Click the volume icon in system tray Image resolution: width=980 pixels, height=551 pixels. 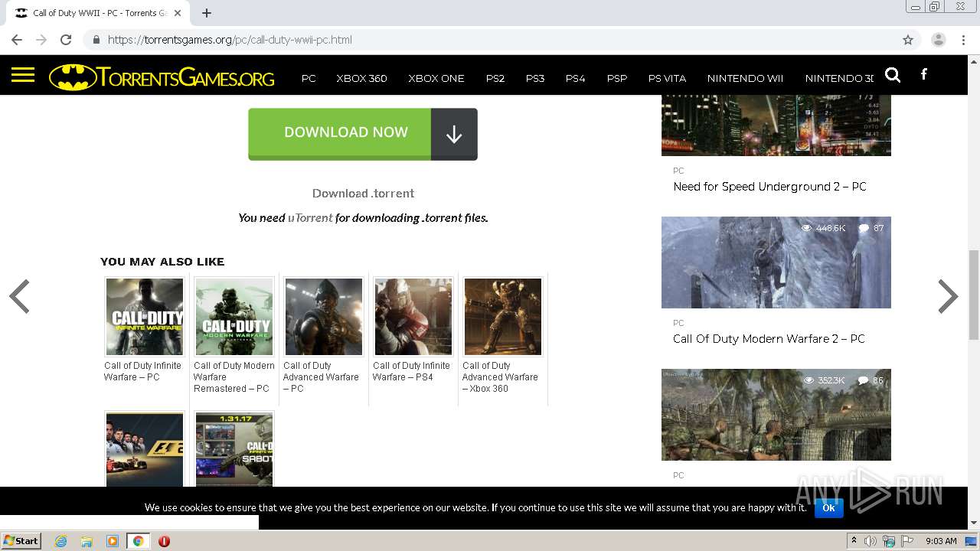(871, 541)
